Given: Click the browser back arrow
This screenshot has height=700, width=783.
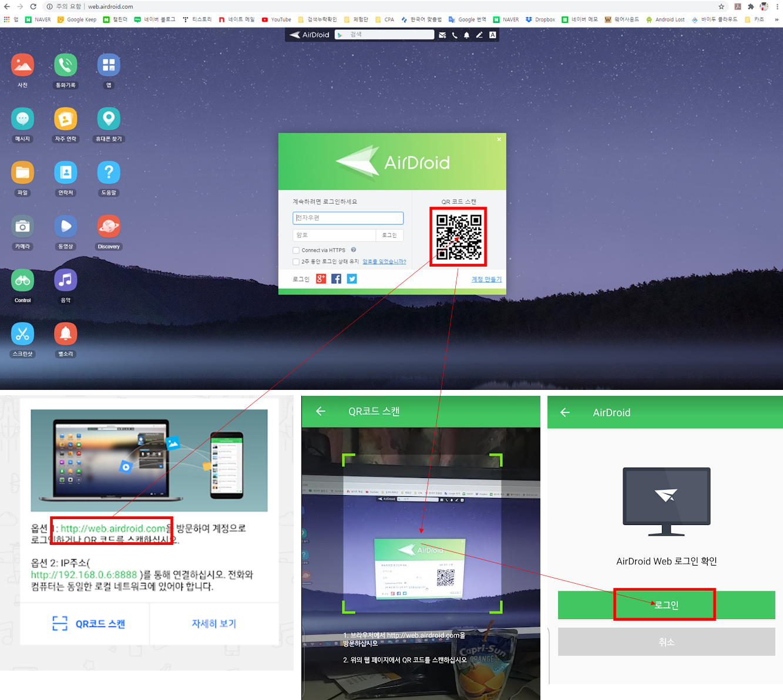Looking at the screenshot, I should pos(7,6).
